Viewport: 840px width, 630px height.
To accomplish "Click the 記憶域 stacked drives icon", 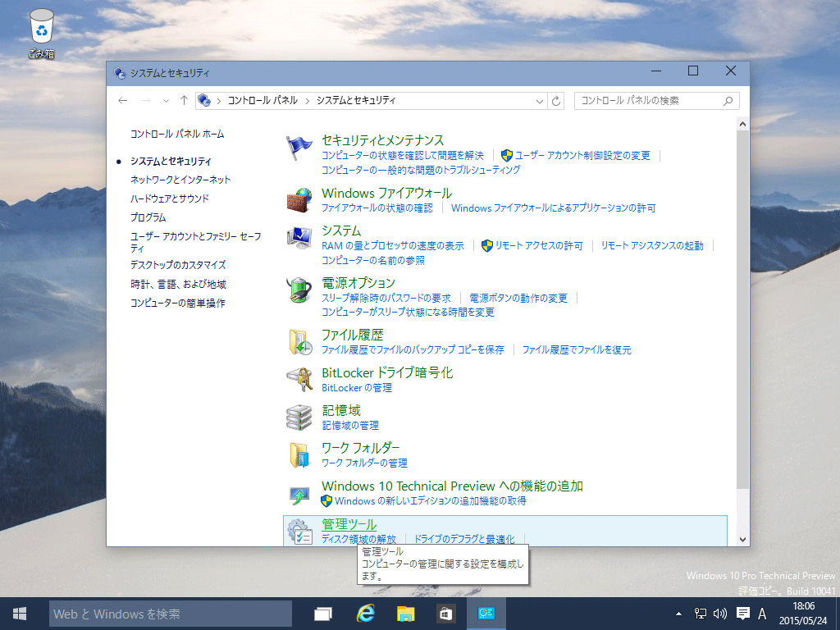I will (299, 418).
